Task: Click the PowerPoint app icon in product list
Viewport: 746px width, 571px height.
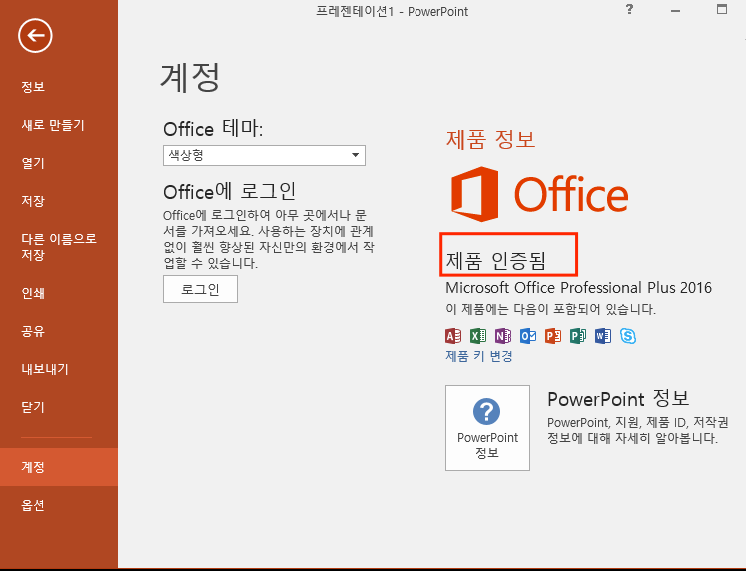Action: click(553, 336)
